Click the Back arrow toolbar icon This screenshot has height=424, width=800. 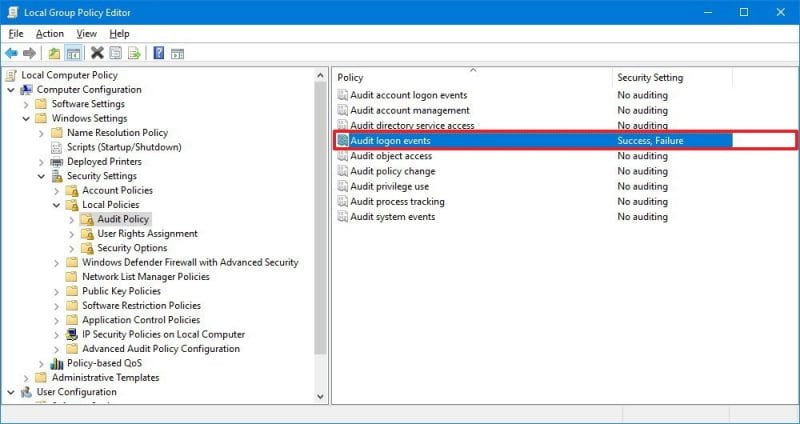click(x=11, y=53)
